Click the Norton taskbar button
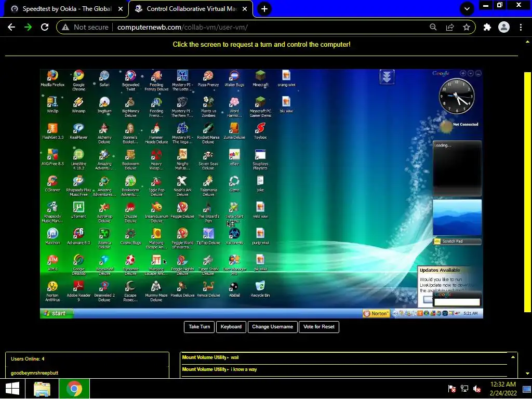This screenshot has height=399, width=532. pos(376,313)
